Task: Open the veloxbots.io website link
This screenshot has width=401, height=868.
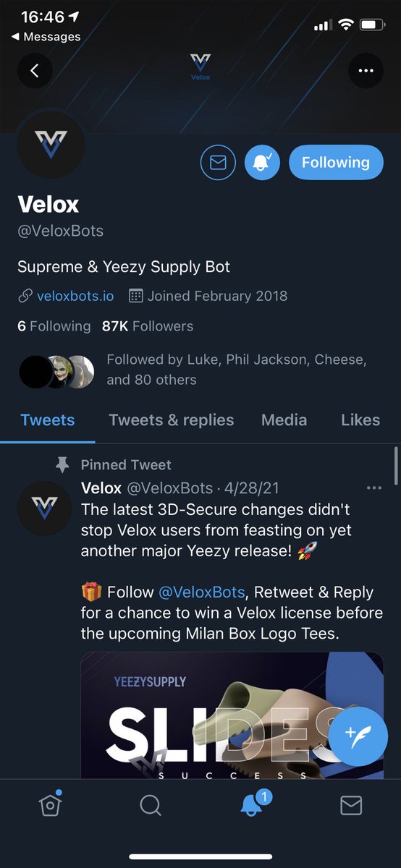Action: (x=75, y=296)
